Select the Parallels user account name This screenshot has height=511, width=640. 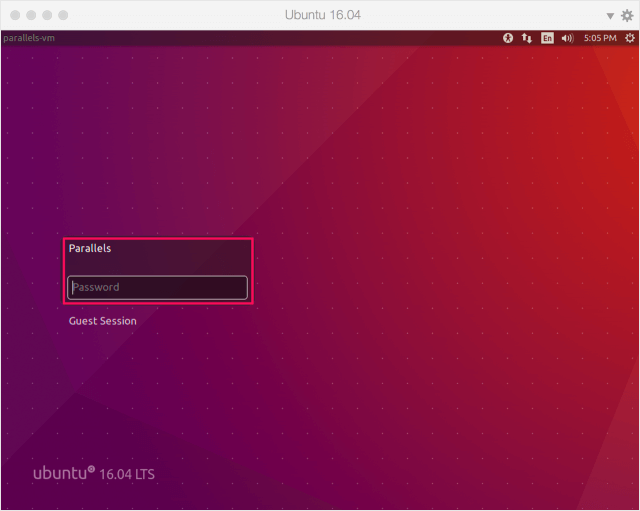click(x=90, y=248)
